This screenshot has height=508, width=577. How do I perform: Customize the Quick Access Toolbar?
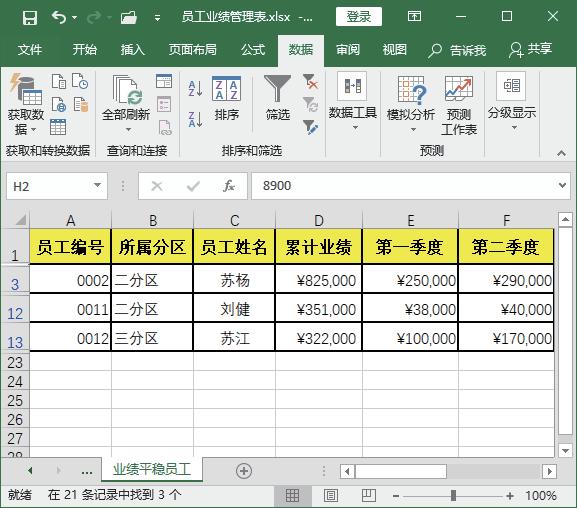pos(157,18)
